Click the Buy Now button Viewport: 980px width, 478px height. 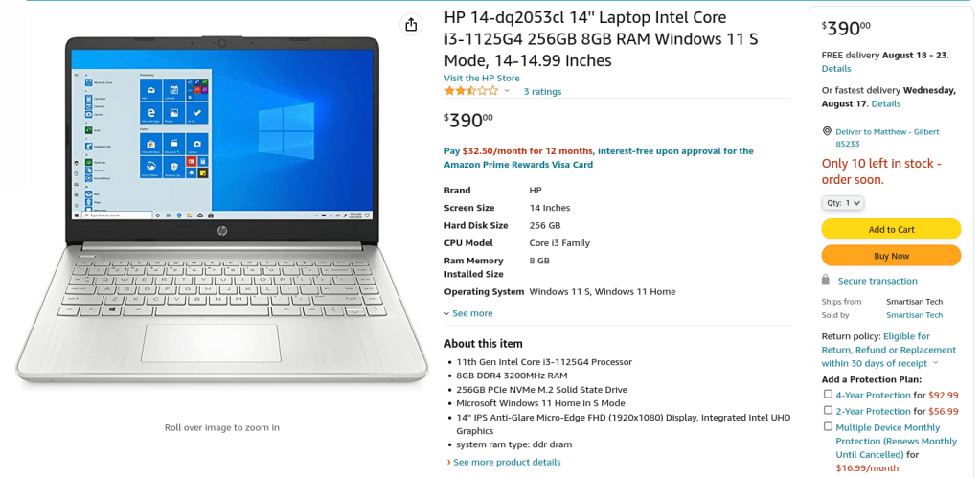click(891, 256)
